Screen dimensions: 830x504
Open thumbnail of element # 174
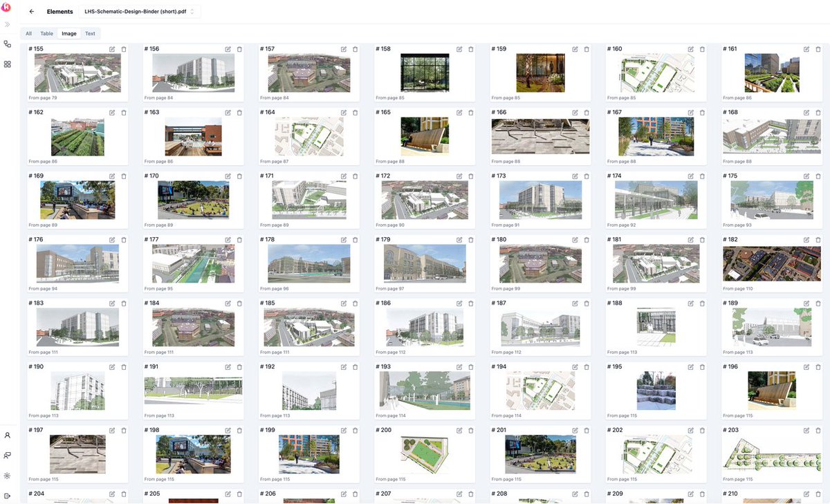[x=656, y=200]
